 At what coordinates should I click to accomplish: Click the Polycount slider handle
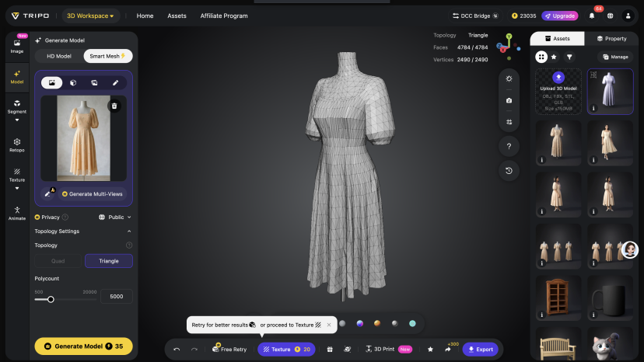(51, 299)
